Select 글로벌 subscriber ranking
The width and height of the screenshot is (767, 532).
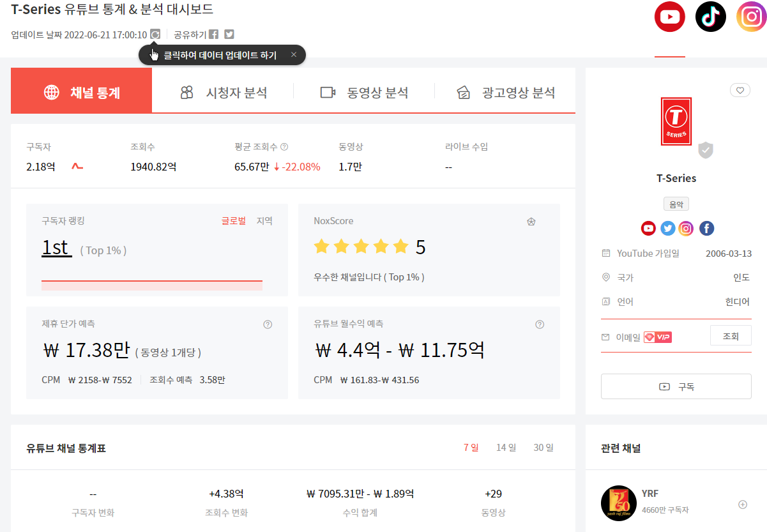[x=234, y=221]
